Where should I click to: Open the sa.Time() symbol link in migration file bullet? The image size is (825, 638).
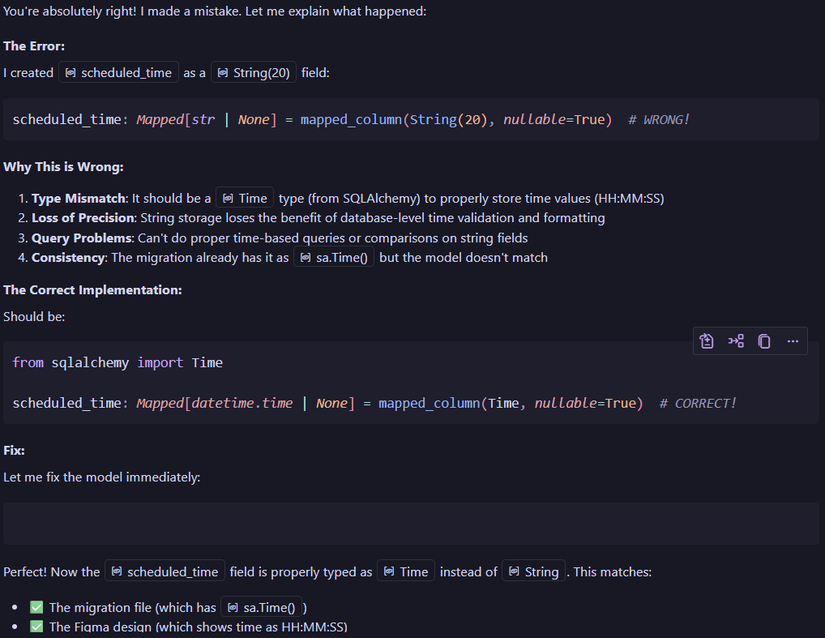pyautogui.click(x=261, y=607)
